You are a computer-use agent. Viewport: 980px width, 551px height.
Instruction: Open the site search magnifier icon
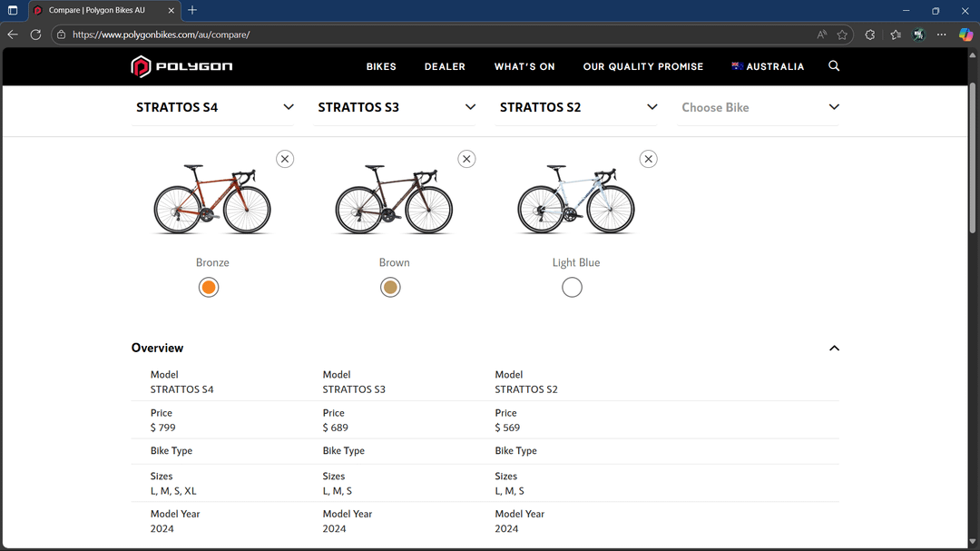click(x=834, y=66)
